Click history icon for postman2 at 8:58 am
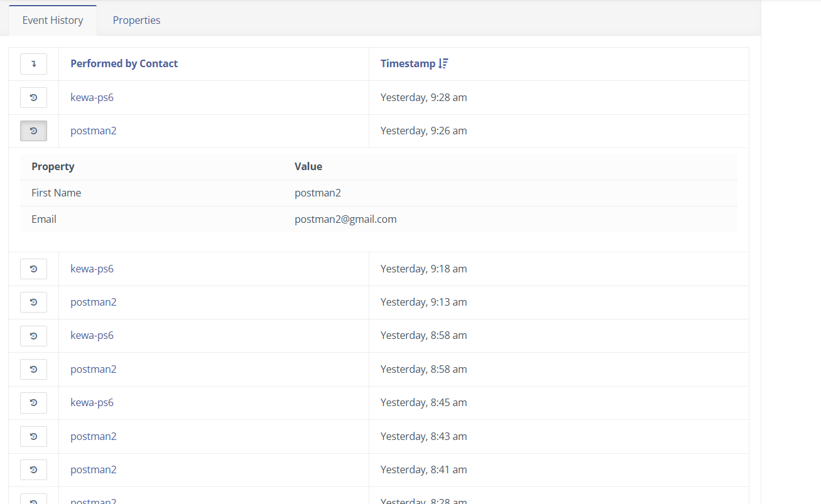Image resolution: width=821 pixels, height=504 pixels. click(33, 369)
